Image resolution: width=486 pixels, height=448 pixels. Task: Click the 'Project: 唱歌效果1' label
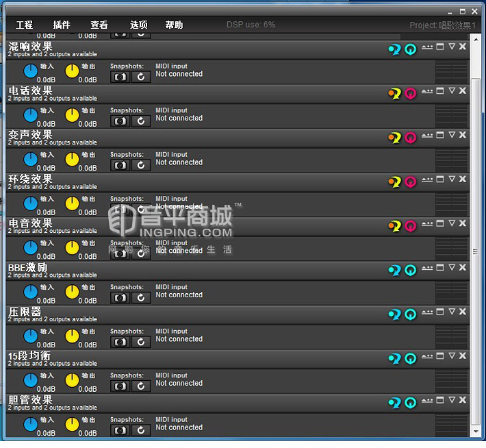coord(443,25)
